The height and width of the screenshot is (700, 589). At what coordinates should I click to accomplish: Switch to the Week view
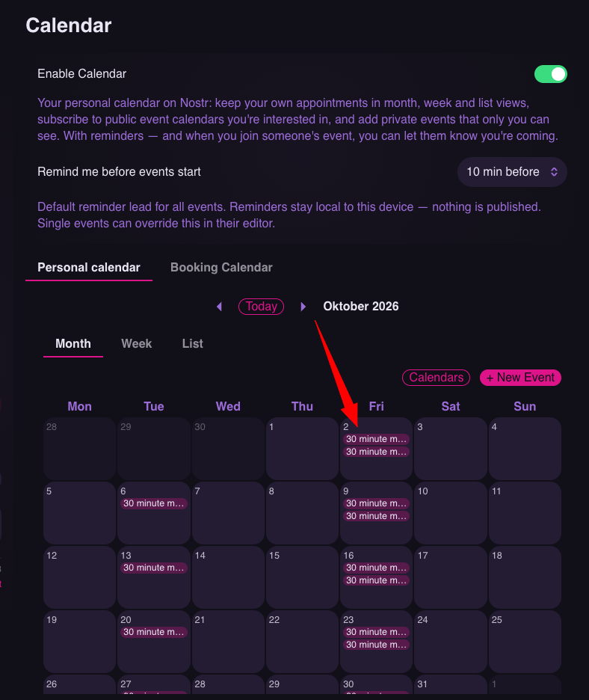pos(137,344)
